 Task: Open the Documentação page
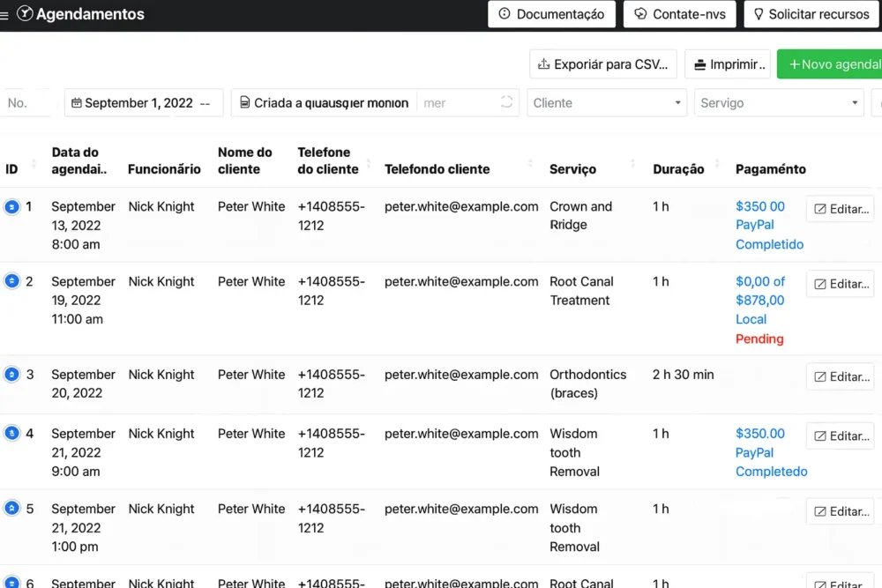click(x=551, y=14)
